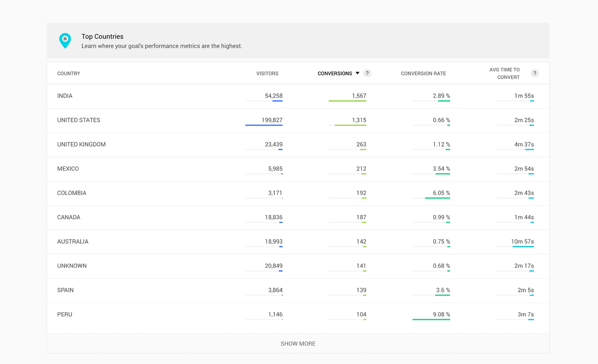Click the Unknown country row

72,266
